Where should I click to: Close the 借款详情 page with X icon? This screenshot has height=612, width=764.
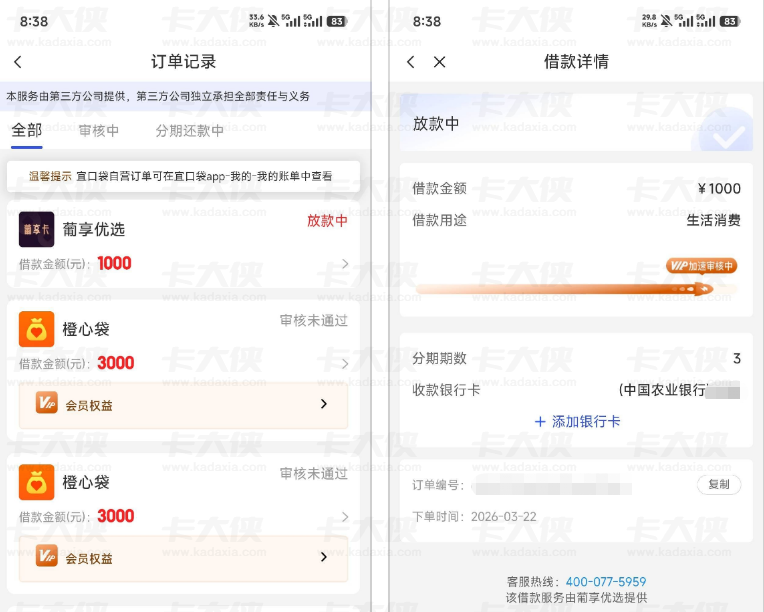pos(439,62)
